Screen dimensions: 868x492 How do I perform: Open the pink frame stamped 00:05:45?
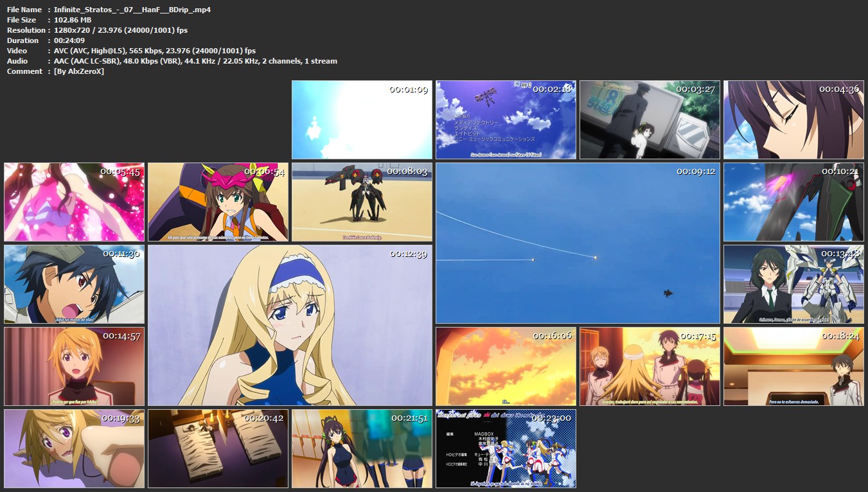coord(74,202)
